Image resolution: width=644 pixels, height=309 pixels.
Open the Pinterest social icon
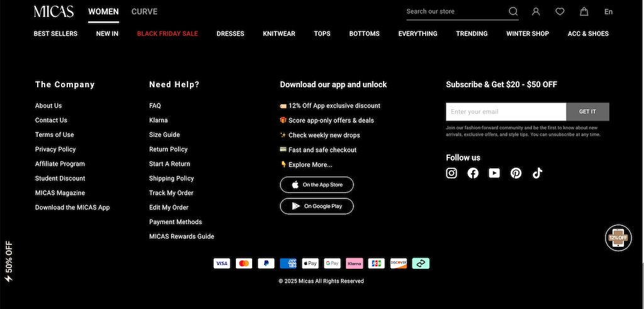[x=516, y=173]
